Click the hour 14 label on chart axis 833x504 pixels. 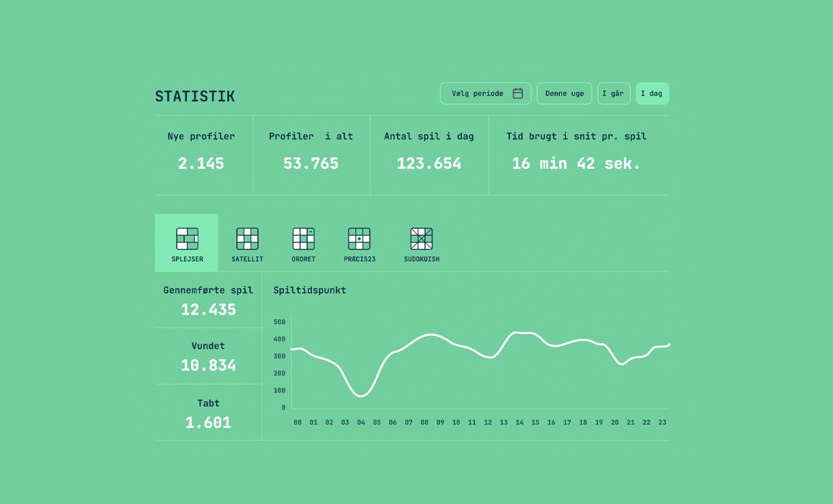click(520, 423)
